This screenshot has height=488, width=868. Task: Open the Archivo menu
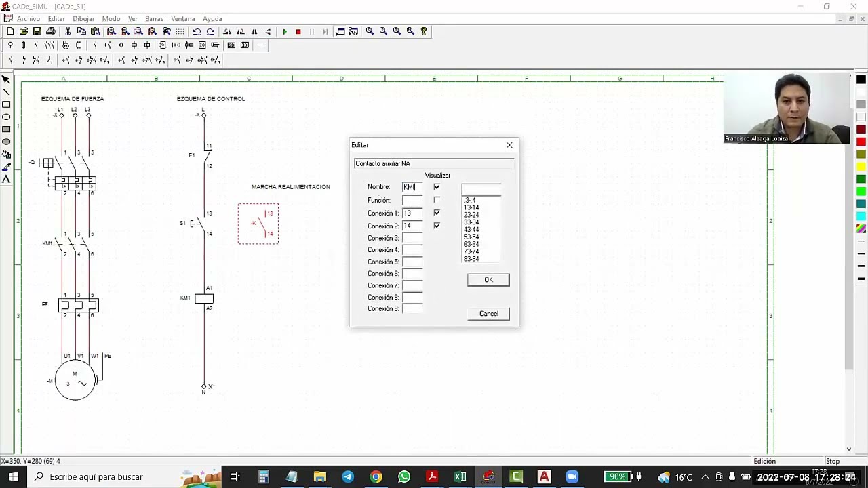pyautogui.click(x=28, y=19)
